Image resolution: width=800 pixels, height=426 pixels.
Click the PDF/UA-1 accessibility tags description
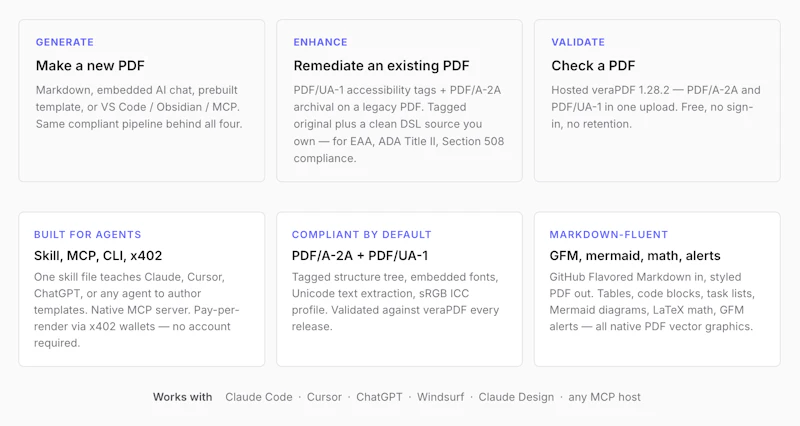(x=398, y=124)
